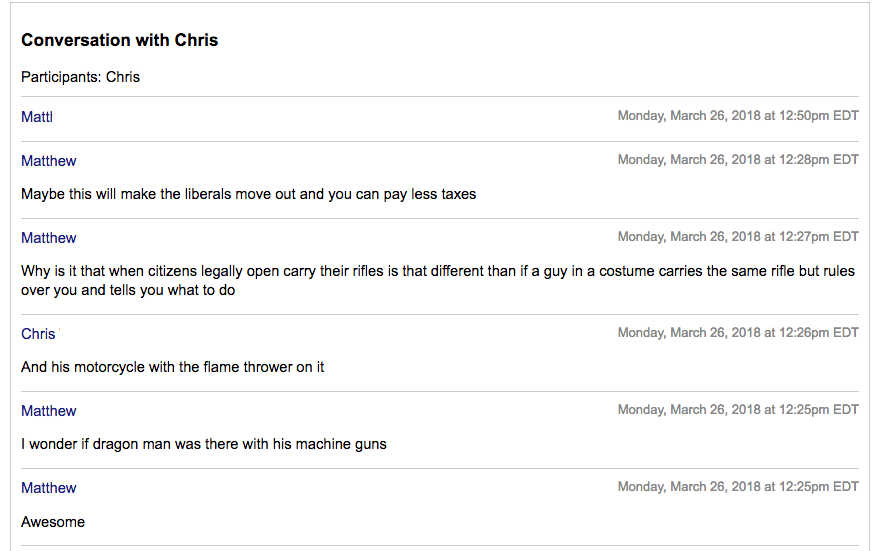The height and width of the screenshot is (551, 873).
Task: Click Matthew's name above the open carry message
Action: pos(48,238)
